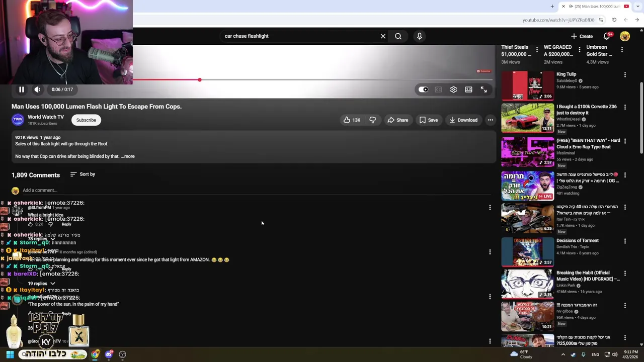Open more actions ellipsis under video
This screenshot has height=362, width=644.
(x=490, y=120)
